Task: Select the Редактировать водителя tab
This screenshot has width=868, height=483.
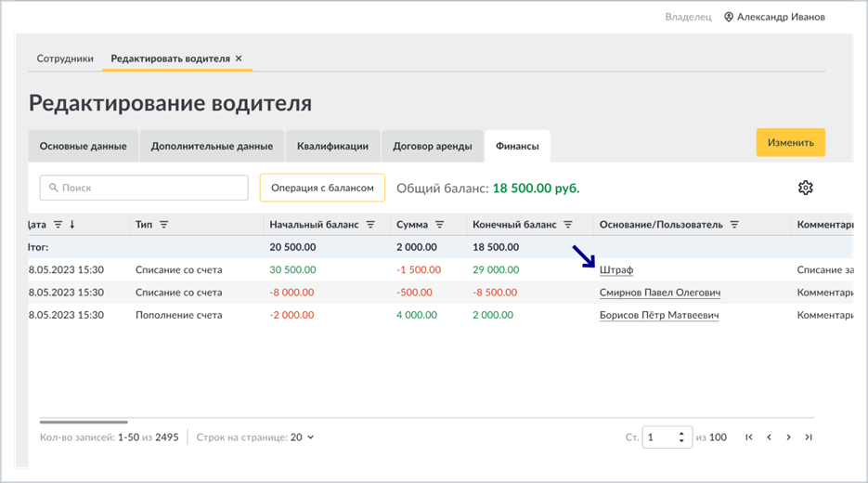Action: pos(171,59)
